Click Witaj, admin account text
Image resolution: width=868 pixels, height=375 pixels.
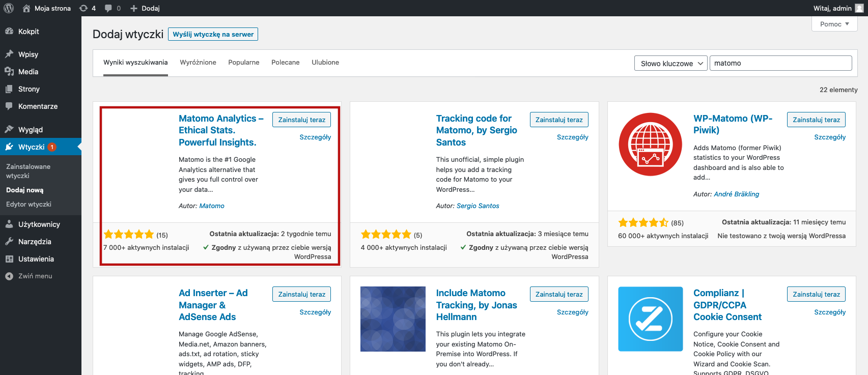click(x=832, y=8)
